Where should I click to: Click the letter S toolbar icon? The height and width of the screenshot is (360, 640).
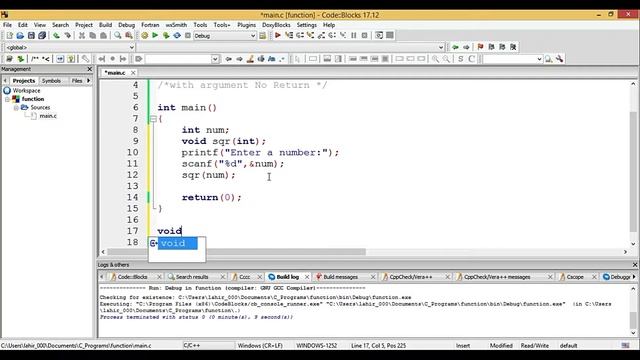tap(460, 59)
